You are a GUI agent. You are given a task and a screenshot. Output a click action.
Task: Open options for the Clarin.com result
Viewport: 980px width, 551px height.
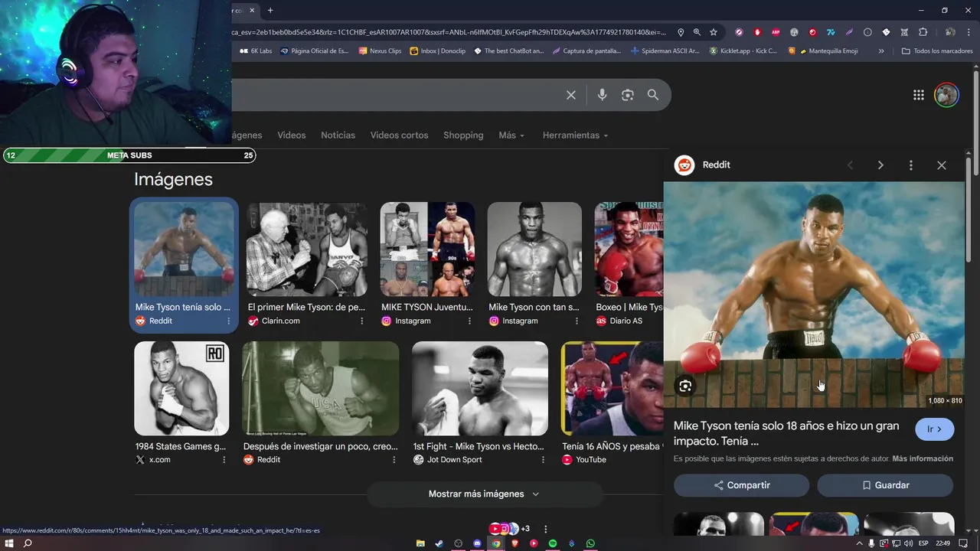tap(362, 321)
